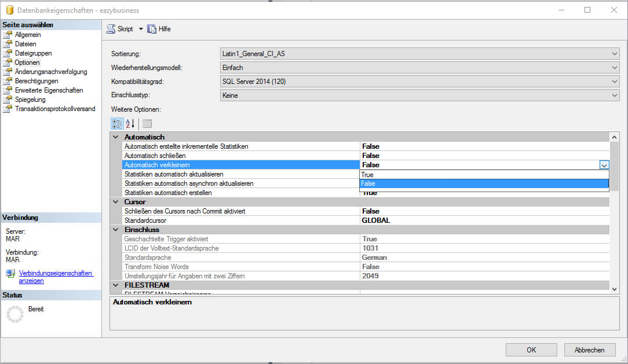
Task: Open the Hilfe help icon
Action: point(152,29)
